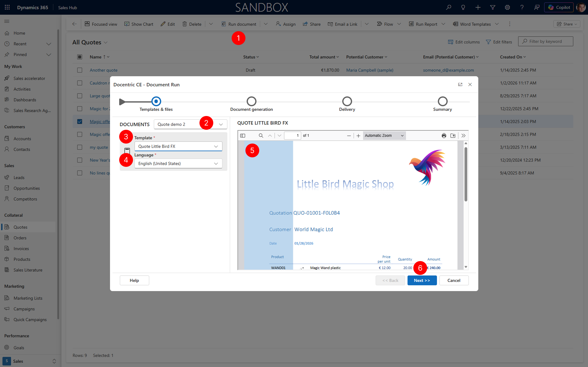The height and width of the screenshot is (367, 588).
Task: Go to next page in PDF viewer
Action: pos(279,136)
